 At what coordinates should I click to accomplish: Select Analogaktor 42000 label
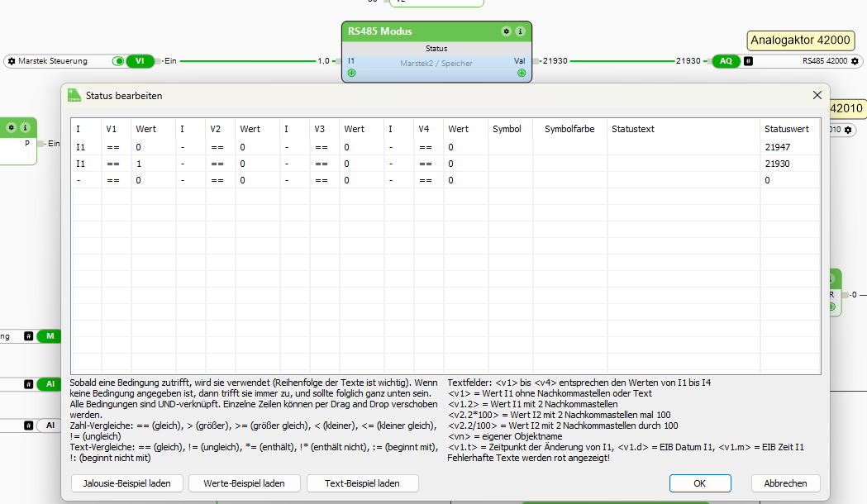[800, 40]
